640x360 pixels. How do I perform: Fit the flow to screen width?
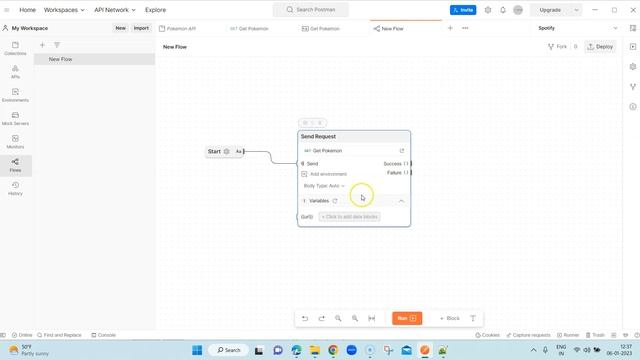371,318
